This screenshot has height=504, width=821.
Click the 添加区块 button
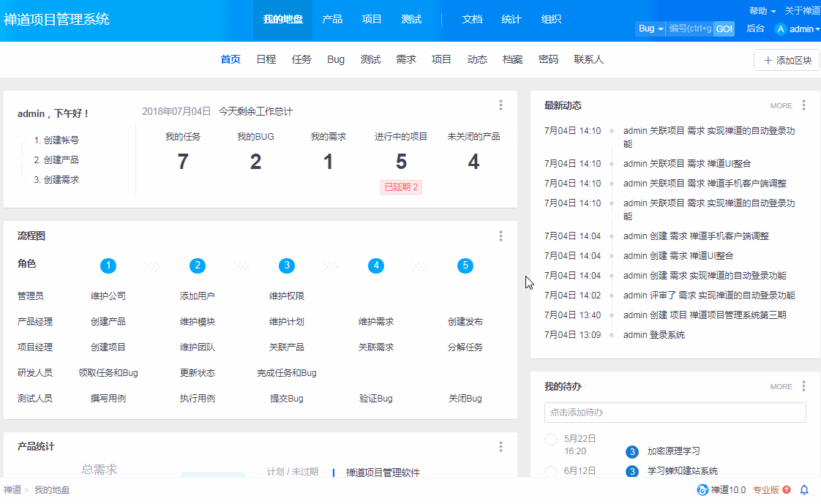click(x=787, y=61)
